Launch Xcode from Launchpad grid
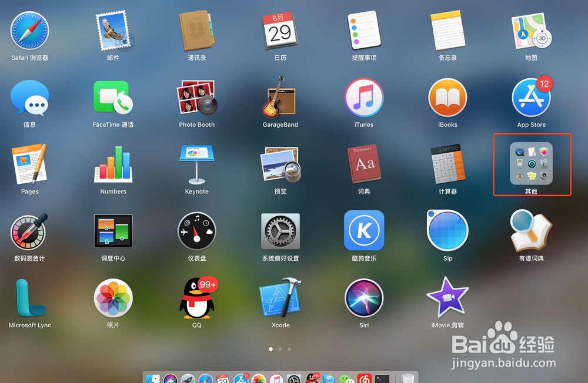 coord(280,298)
